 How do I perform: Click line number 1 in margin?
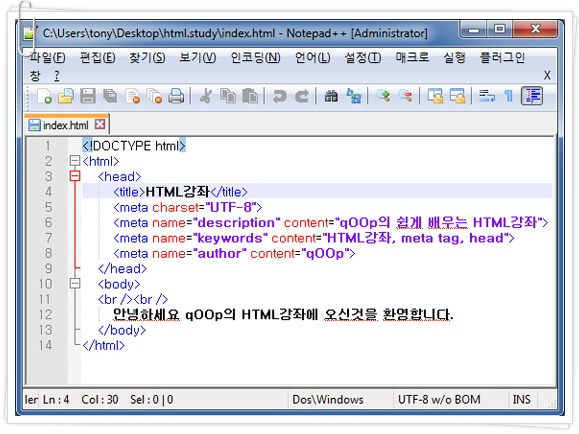click(48, 146)
